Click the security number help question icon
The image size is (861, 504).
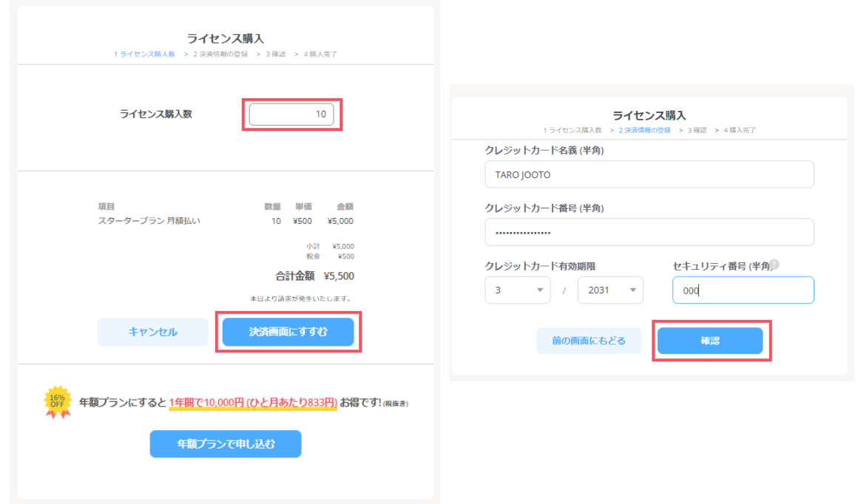pos(774,265)
